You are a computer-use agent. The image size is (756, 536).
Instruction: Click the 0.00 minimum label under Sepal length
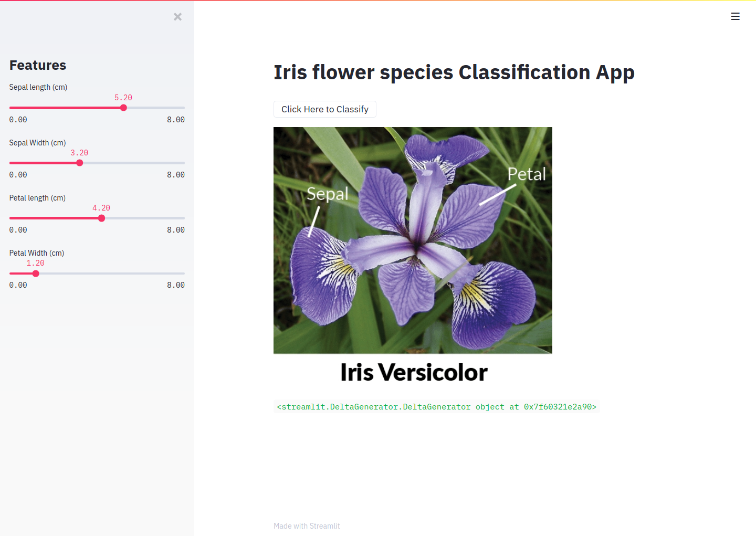[18, 120]
